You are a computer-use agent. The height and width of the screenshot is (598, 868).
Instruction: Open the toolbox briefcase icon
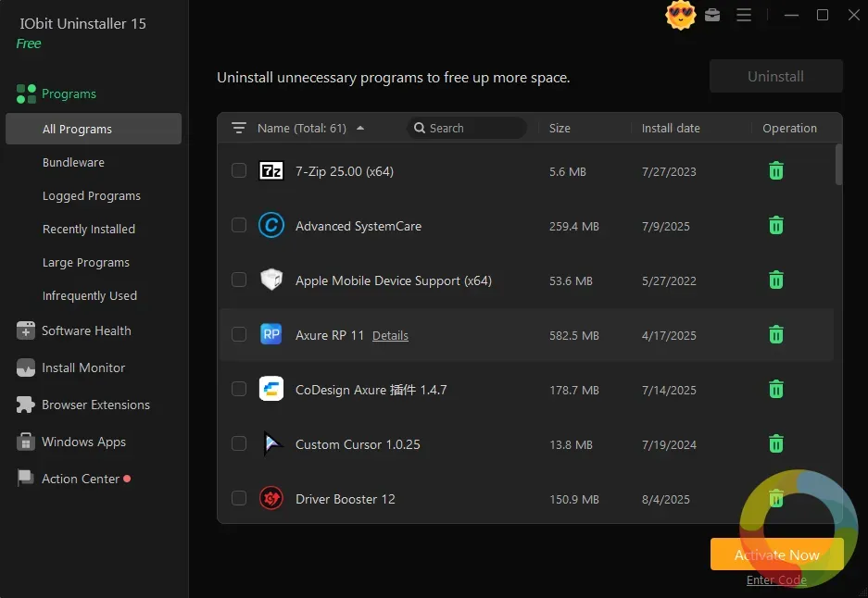tap(712, 15)
